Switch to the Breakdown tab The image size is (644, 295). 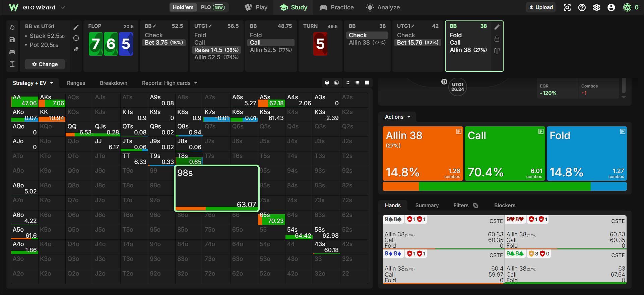point(114,83)
